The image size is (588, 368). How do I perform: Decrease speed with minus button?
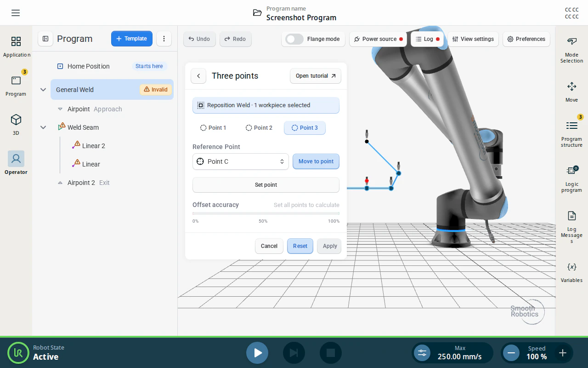[511, 353]
